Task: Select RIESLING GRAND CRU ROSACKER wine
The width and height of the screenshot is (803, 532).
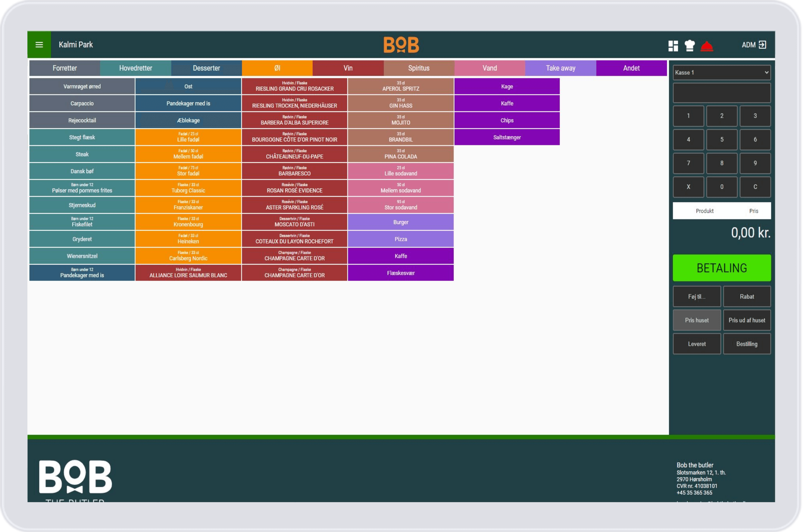Action: [295, 86]
